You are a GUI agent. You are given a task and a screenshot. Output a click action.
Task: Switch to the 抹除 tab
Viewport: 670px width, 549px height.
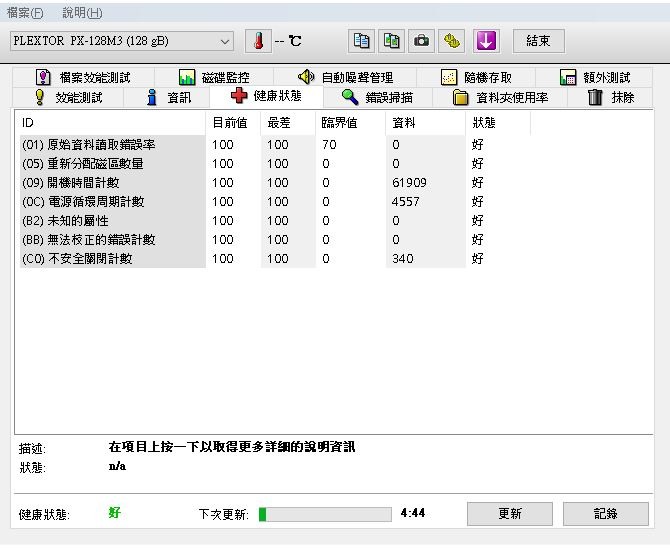tap(611, 97)
